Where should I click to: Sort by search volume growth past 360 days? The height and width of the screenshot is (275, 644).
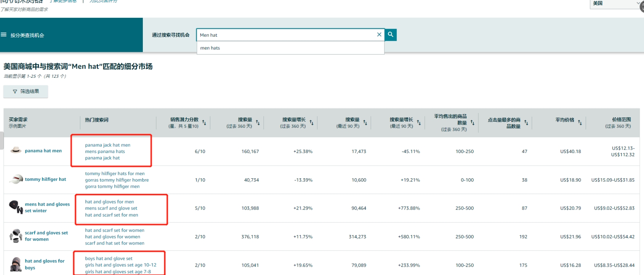[x=311, y=123]
